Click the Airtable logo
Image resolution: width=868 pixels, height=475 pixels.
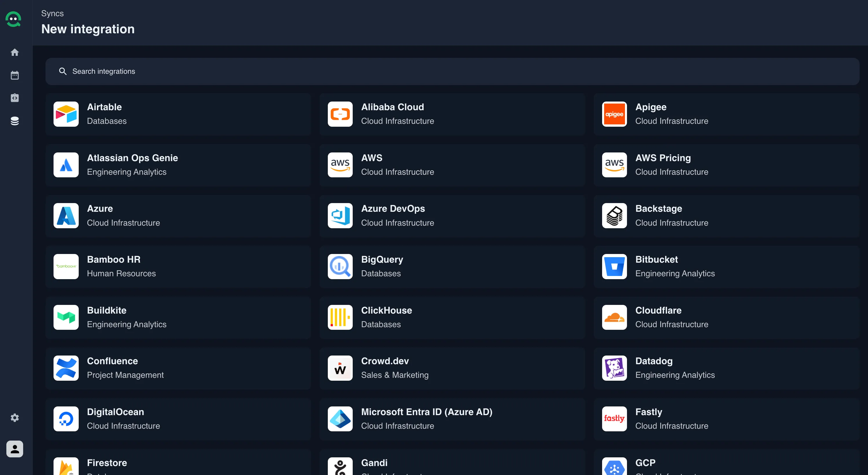[x=66, y=114]
